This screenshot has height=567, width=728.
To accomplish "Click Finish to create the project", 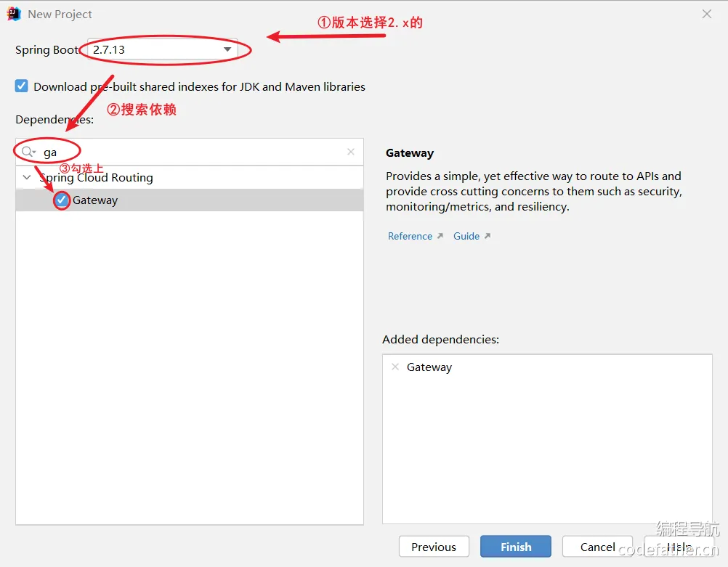I will (x=515, y=547).
